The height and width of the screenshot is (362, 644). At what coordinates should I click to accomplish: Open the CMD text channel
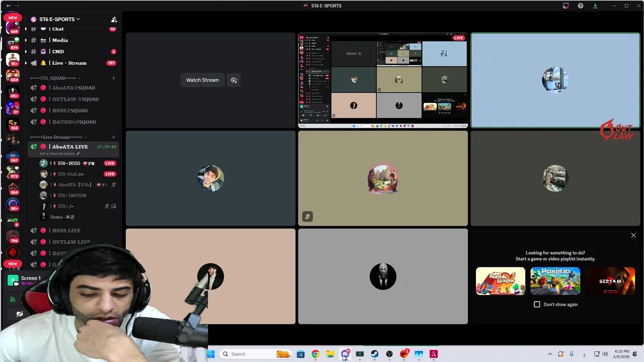coord(73,51)
